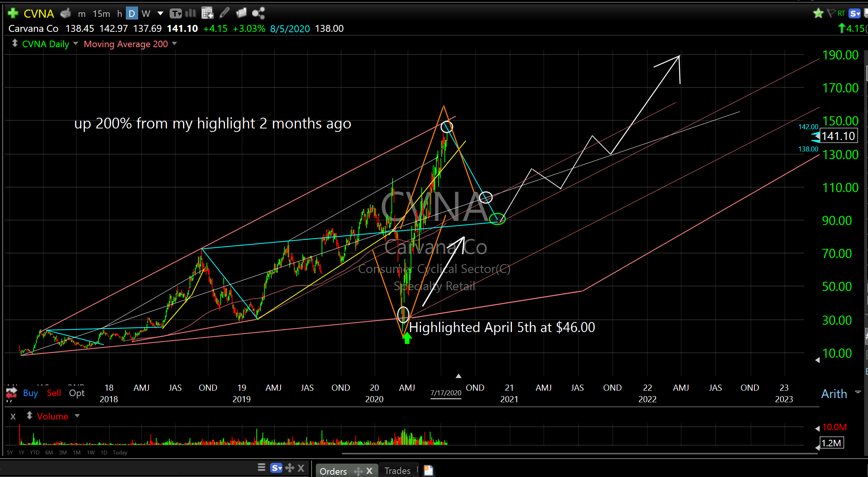Select the YTD range shortcut
This screenshot has width=868, height=477.
coord(35,452)
